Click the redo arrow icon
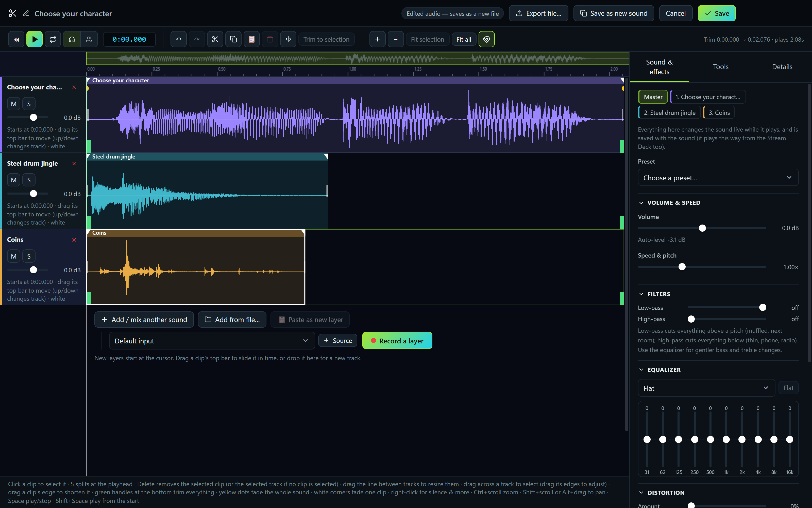 pos(197,39)
